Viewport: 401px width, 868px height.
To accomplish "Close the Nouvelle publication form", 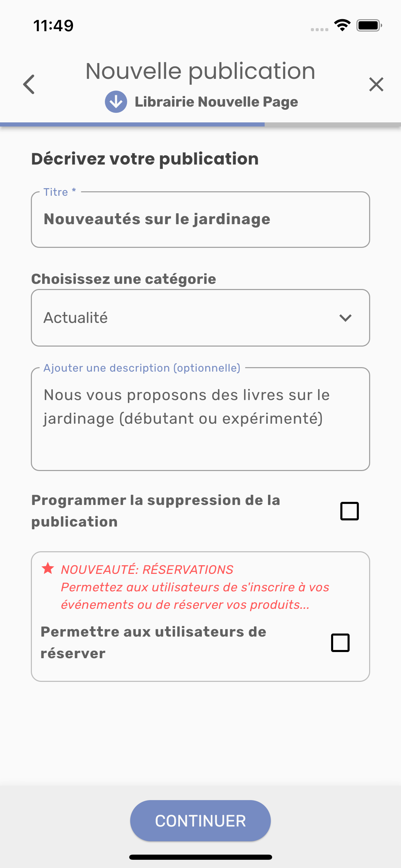I will (376, 84).
